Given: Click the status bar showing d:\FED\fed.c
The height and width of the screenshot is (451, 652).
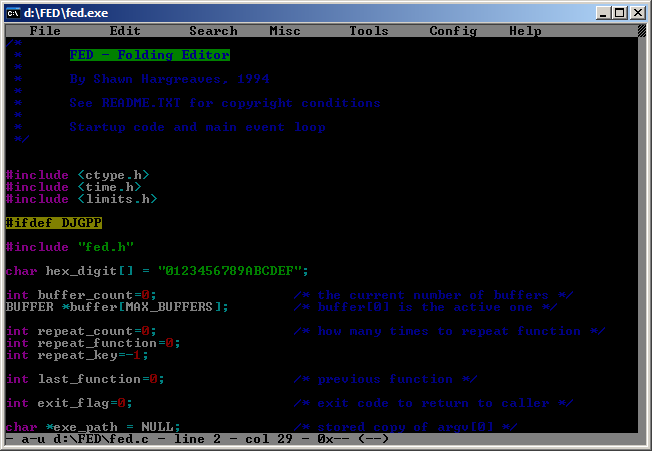Looking at the screenshot, I should 200,439.
